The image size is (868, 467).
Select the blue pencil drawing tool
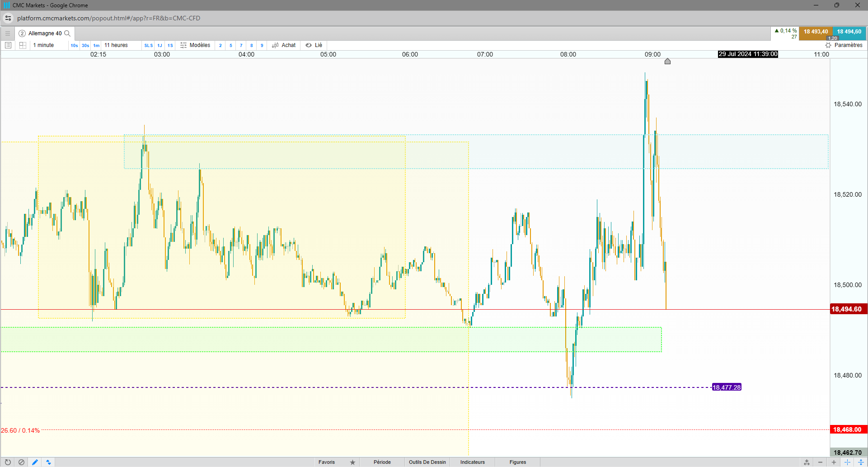[x=35, y=462]
